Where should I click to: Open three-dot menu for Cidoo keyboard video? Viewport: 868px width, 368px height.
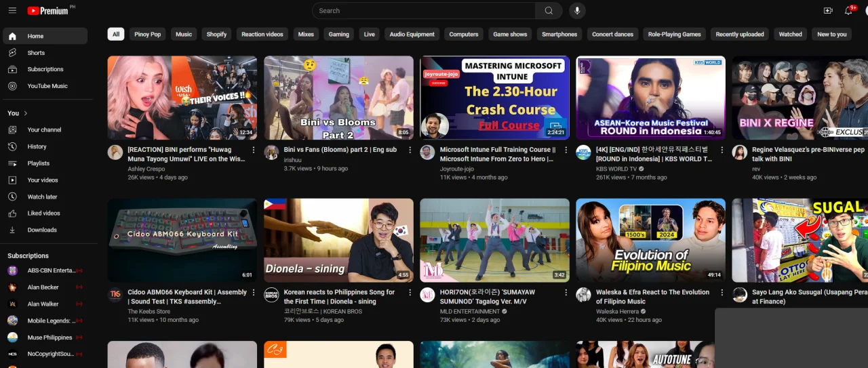(254, 293)
